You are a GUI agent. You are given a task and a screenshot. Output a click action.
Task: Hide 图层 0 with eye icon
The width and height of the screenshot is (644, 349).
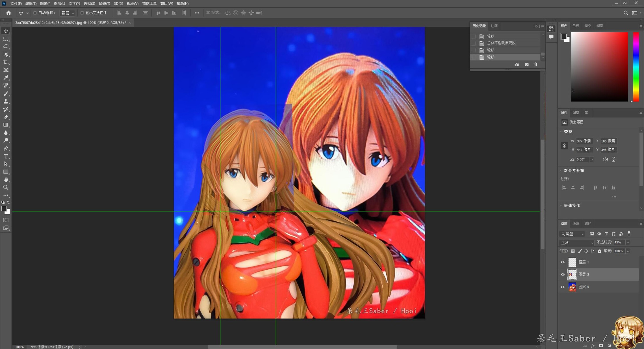563,287
